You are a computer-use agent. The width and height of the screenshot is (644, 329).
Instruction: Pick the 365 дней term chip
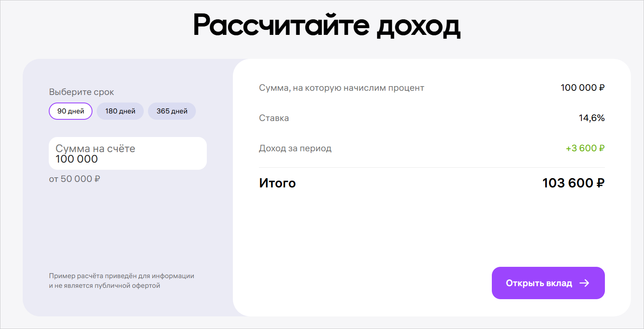point(172,111)
